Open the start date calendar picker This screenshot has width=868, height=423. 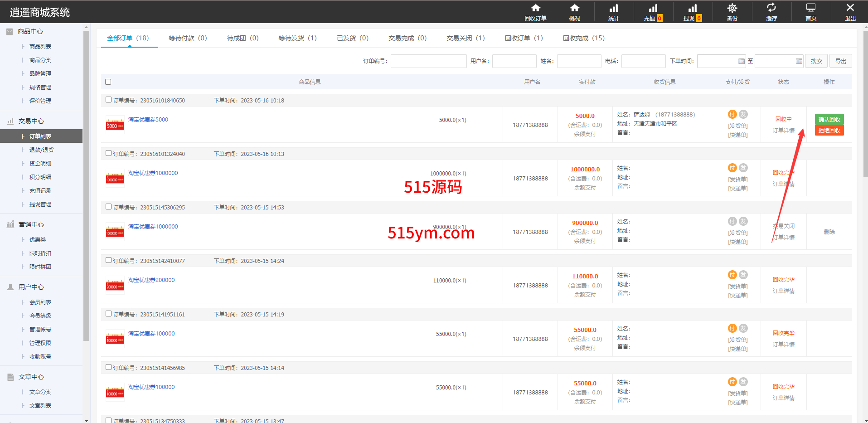click(x=741, y=61)
